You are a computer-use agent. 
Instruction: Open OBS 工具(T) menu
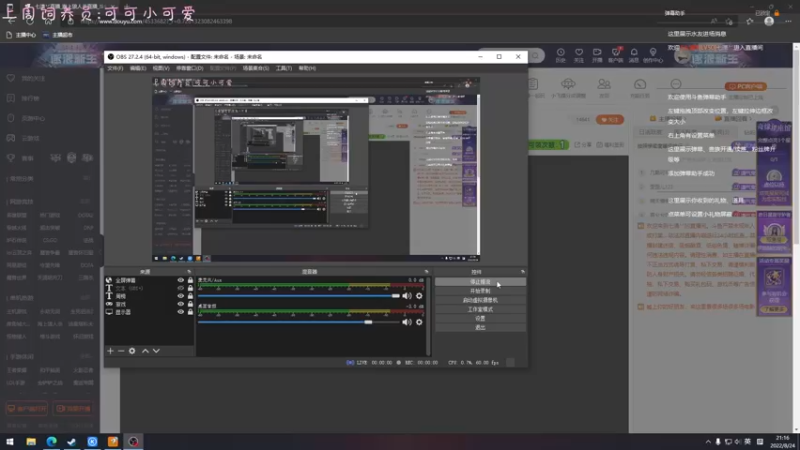[284, 68]
